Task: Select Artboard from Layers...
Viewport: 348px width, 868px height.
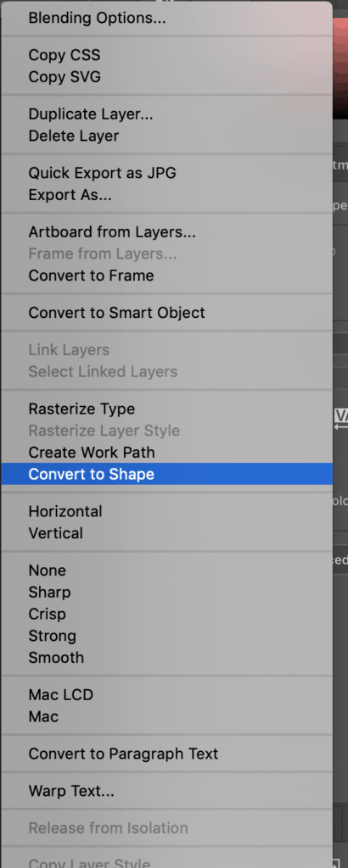Action: click(166, 232)
